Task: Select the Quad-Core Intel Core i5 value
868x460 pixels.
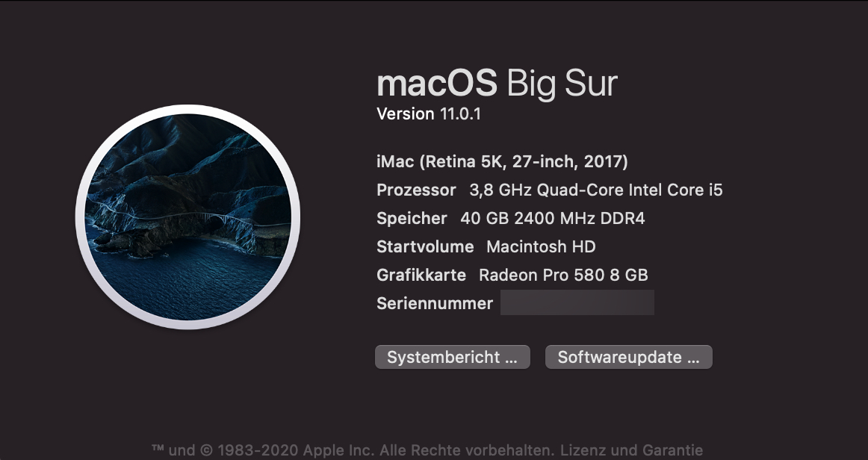Action: pyautogui.click(x=595, y=190)
